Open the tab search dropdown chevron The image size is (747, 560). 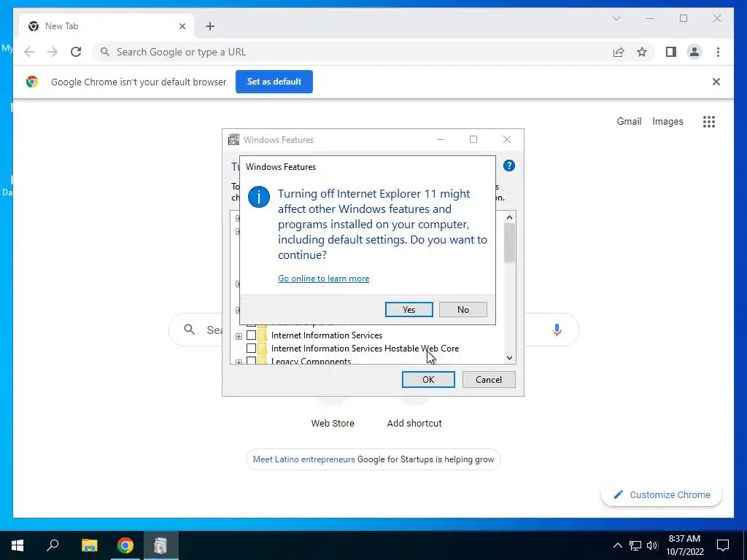[x=616, y=18]
